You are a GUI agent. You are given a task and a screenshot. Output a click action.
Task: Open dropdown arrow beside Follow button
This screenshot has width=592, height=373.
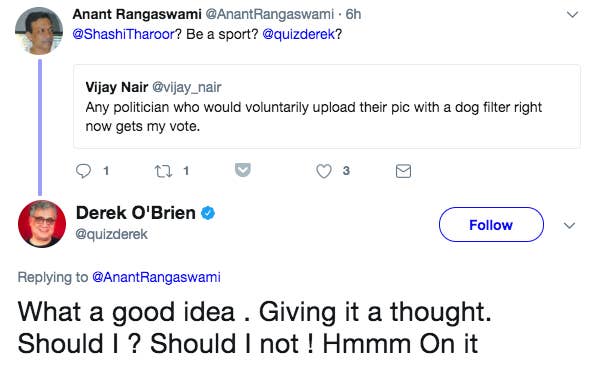[x=569, y=225]
